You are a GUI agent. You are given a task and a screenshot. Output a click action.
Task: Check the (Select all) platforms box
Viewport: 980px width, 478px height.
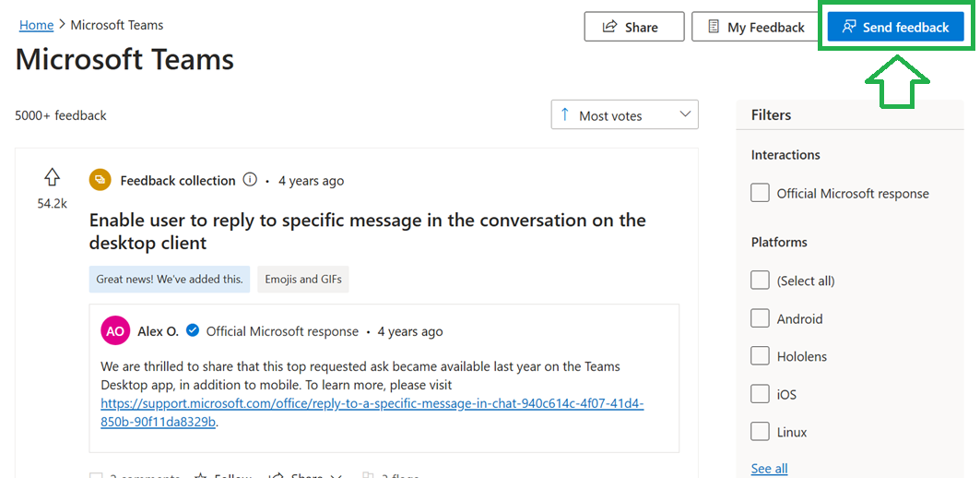(x=760, y=281)
